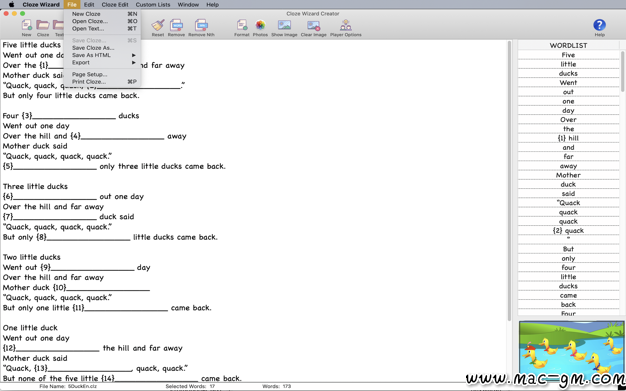Click the Cloze folder toolbar icon
The height and width of the screenshot is (391, 626).
click(43, 26)
